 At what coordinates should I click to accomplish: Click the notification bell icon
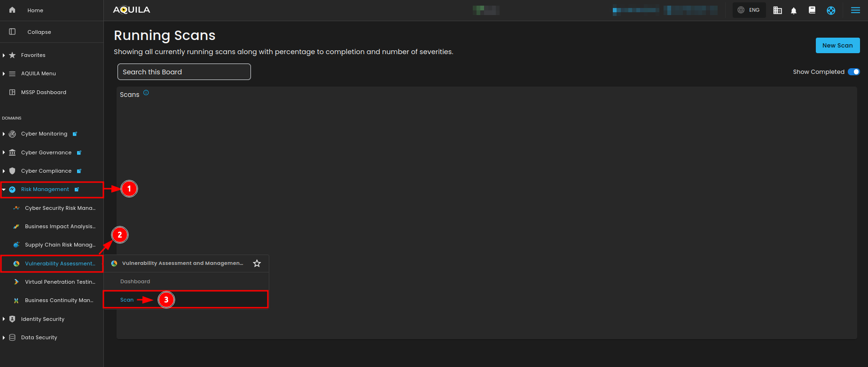point(794,10)
